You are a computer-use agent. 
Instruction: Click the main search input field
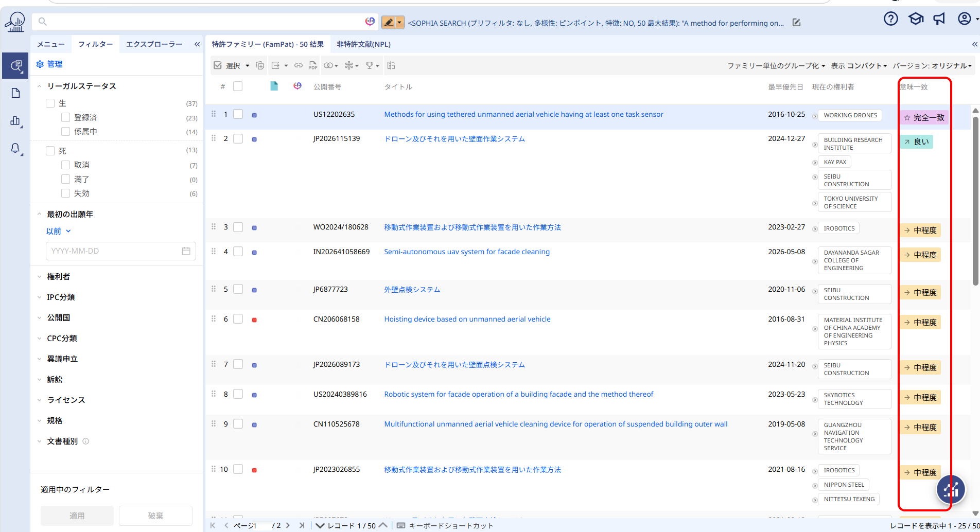click(205, 22)
